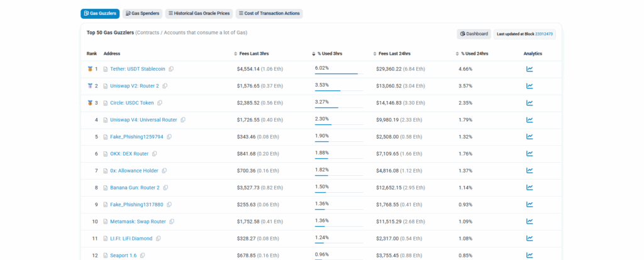Open 0x: Allowance Holder link
The height and width of the screenshot is (260, 644).
(135, 171)
